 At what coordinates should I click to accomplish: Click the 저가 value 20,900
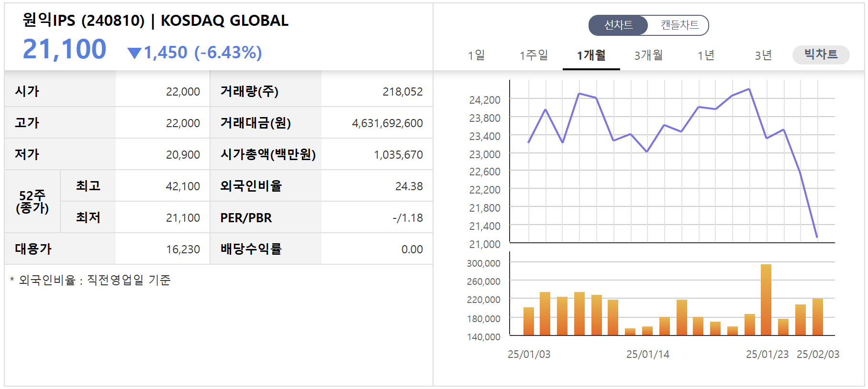(x=183, y=155)
